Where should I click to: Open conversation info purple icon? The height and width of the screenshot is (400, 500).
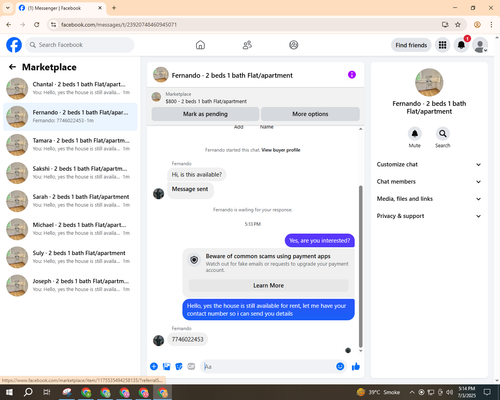352,75
